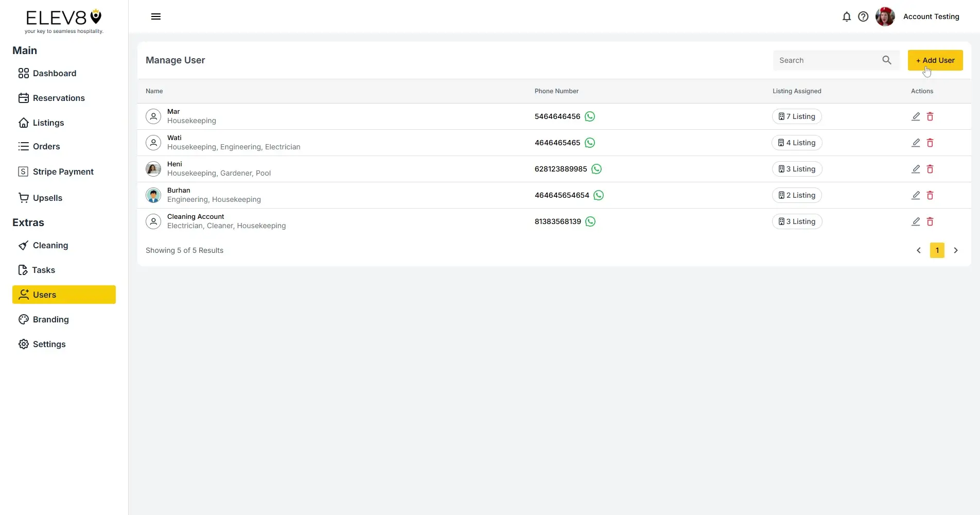The height and width of the screenshot is (515, 980).
Task: Open the Reservations section
Action: coord(59,98)
